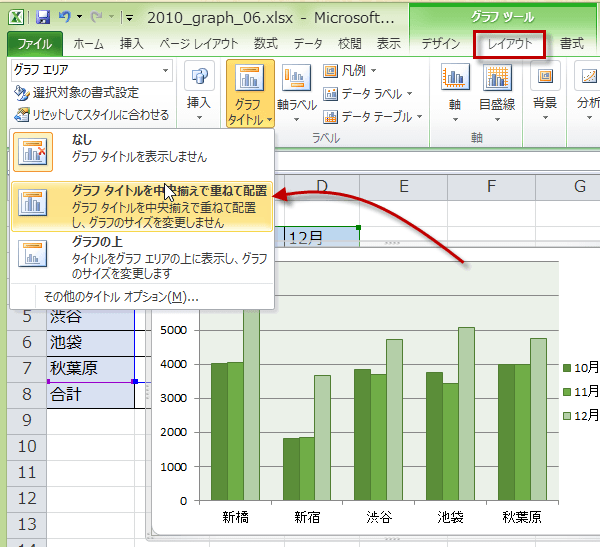Open the グラフ タイトル dropdown button
This screenshot has height=547, width=600.
tap(250, 93)
